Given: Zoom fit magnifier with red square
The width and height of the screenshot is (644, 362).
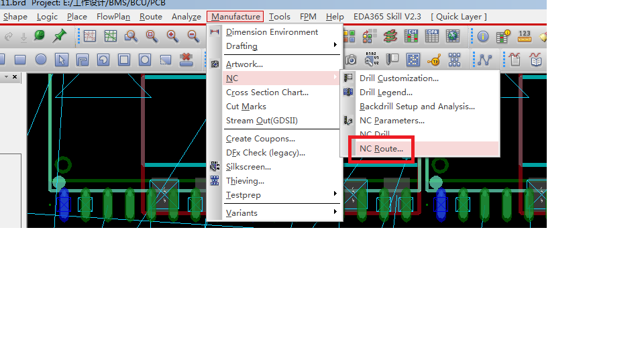Looking at the screenshot, I should (152, 36).
